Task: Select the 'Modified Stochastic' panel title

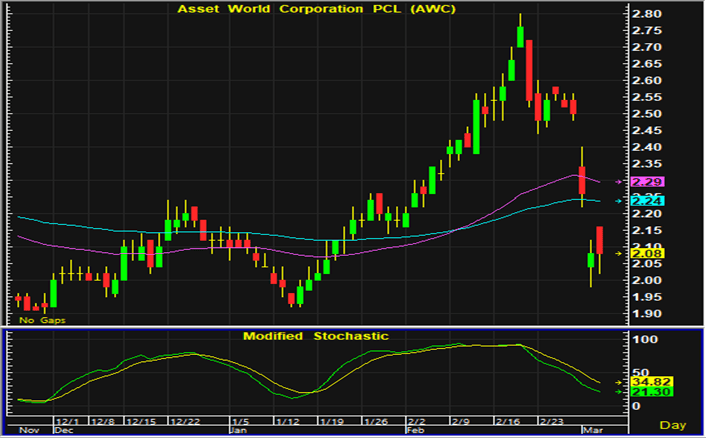Action: pos(316,336)
